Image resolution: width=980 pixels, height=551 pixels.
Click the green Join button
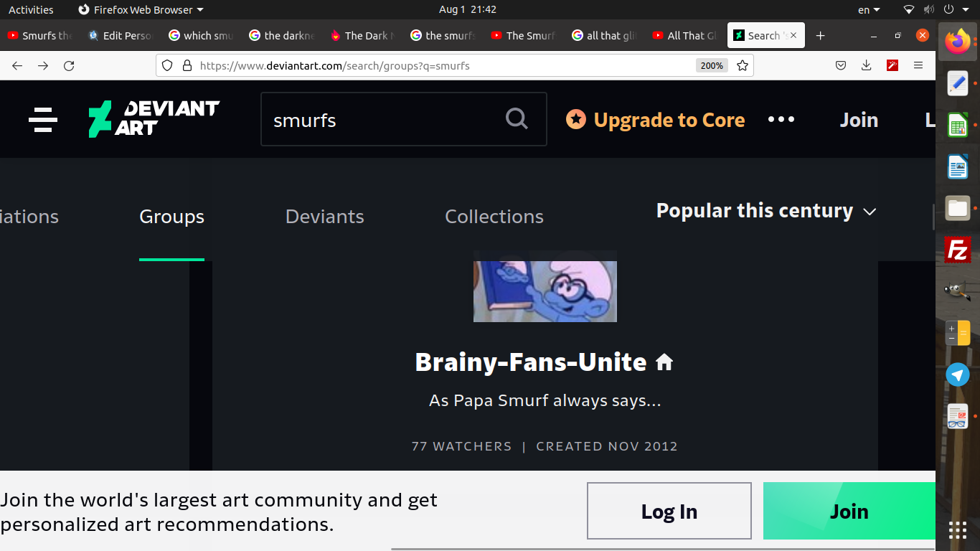point(849,511)
